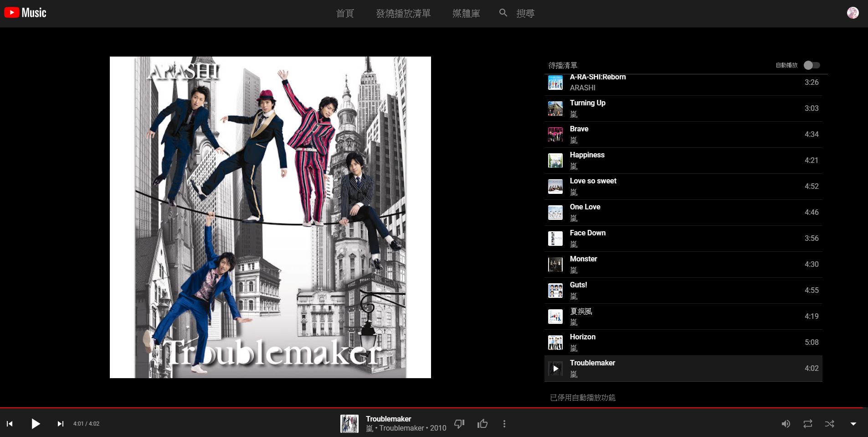Viewport: 868px width, 437px height.
Task: Play Turning Up from the queue
Action: coord(683,109)
